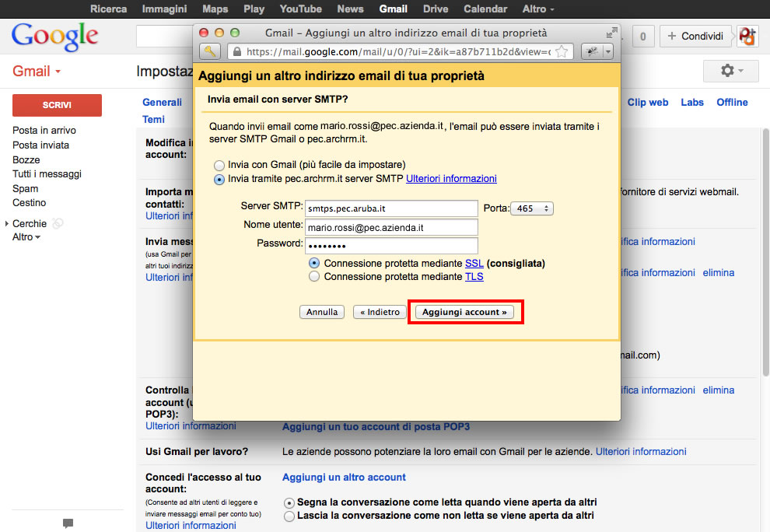Select 'Segna la conversazione come letta' option
Image resolution: width=770 pixels, height=532 pixels.
(289, 502)
